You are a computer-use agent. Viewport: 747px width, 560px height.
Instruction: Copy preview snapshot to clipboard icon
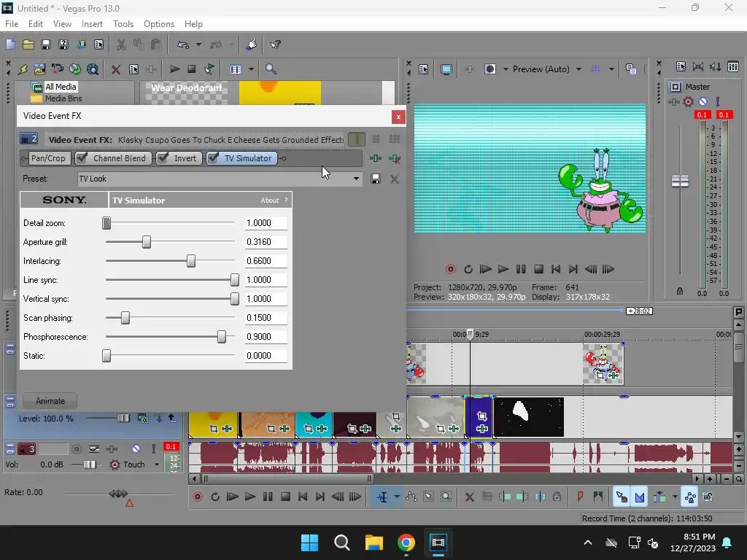(631, 69)
